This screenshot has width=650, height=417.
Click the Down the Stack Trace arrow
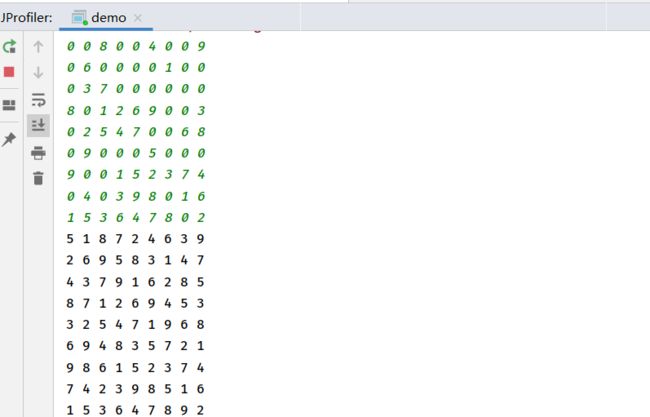[38, 73]
